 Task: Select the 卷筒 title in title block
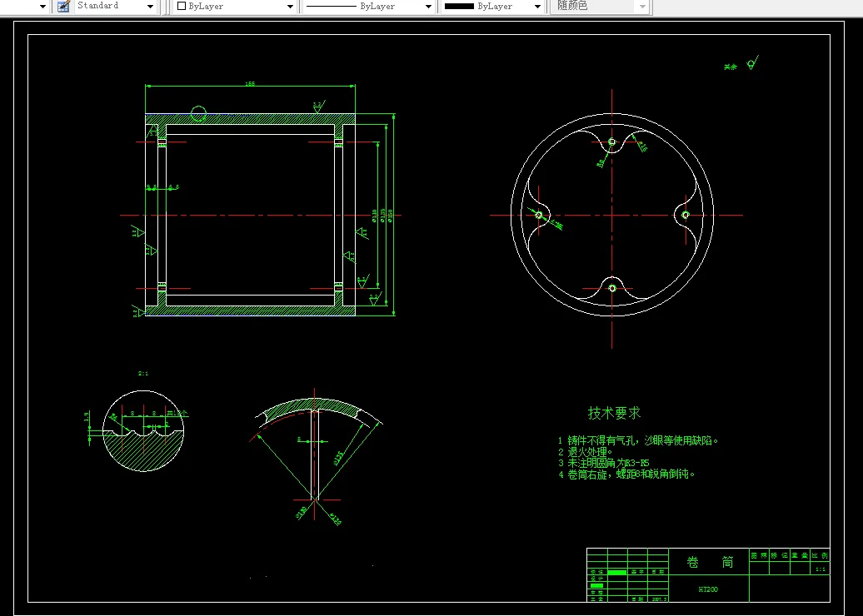coord(710,562)
